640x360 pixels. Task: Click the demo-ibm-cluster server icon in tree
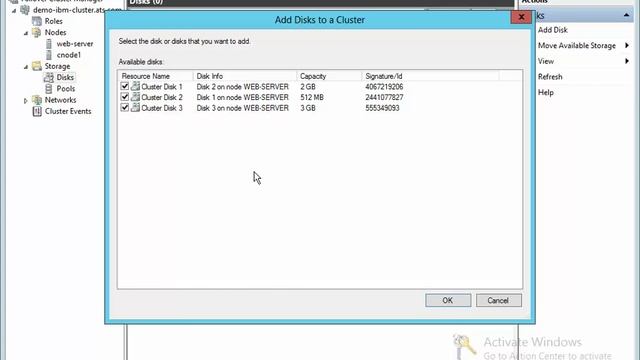[x=25, y=10]
